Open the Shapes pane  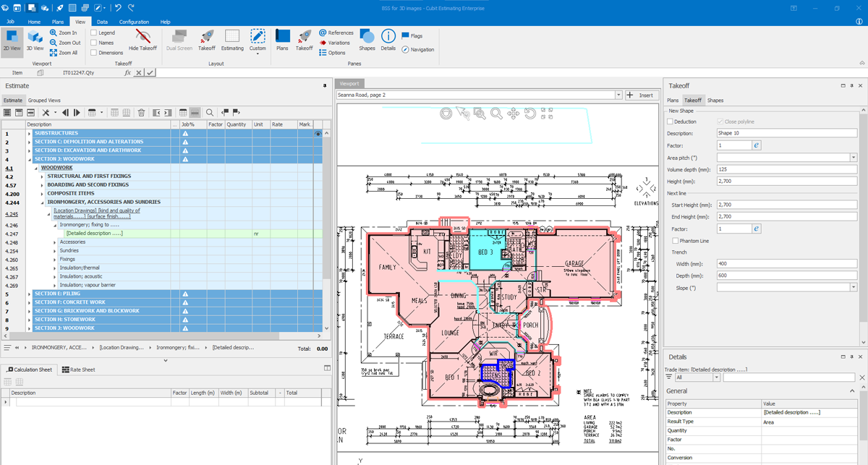[x=367, y=39]
